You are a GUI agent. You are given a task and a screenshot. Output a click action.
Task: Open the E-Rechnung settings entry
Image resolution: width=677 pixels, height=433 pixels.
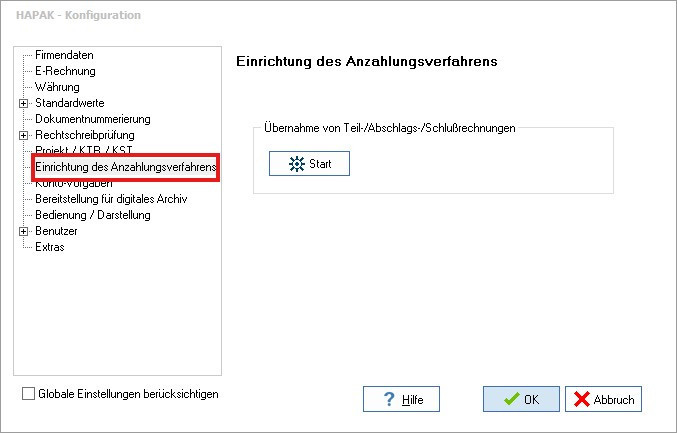click(65, 71)
